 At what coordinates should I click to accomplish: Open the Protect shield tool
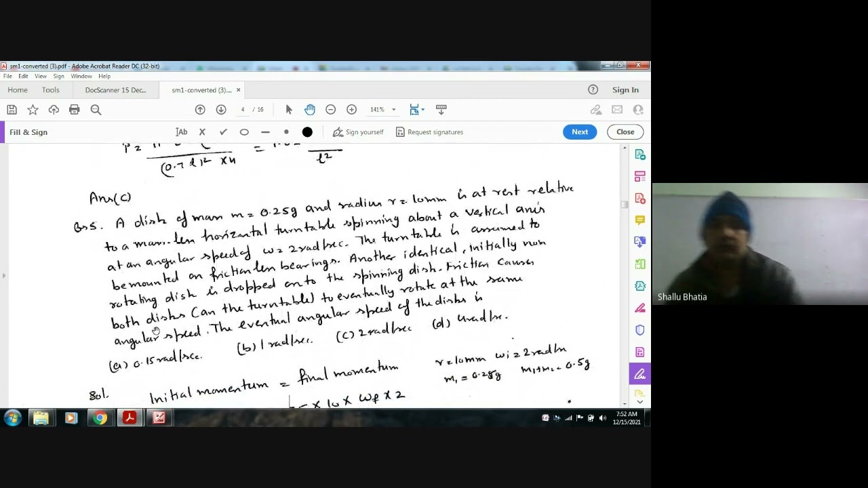pos(640,330)
